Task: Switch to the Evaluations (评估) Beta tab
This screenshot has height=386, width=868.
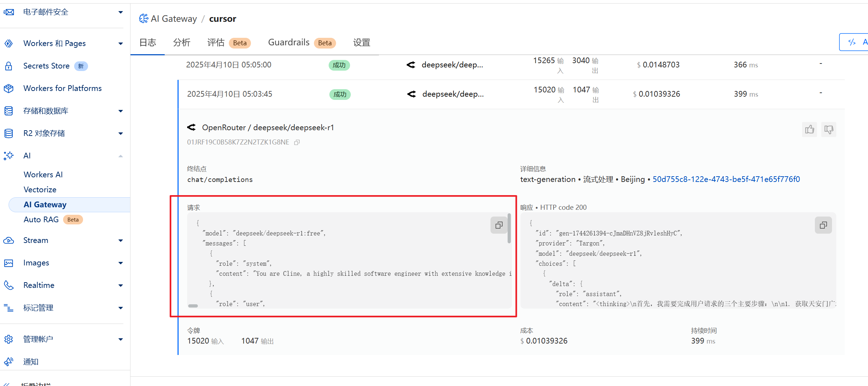Action: click(x=229, y=43)
